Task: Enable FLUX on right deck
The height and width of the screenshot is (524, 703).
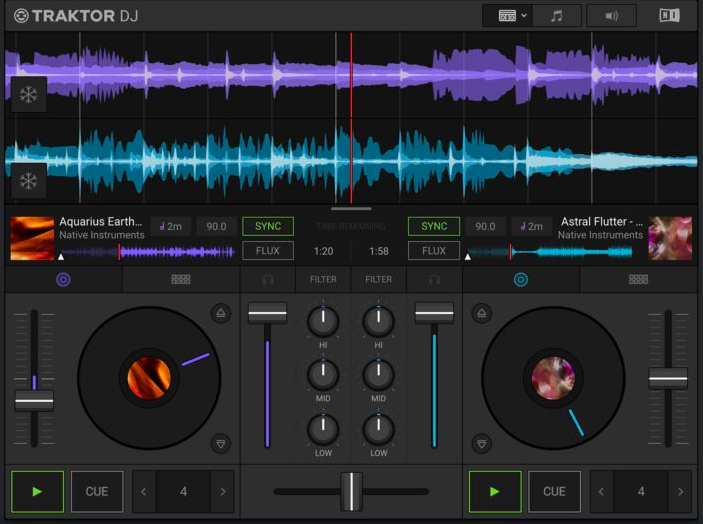Action: click(434, 251)
